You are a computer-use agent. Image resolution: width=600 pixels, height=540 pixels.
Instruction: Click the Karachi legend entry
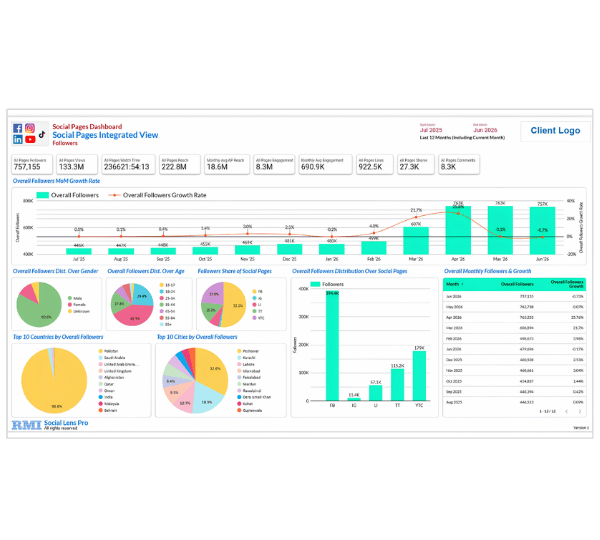pos(246,357)
